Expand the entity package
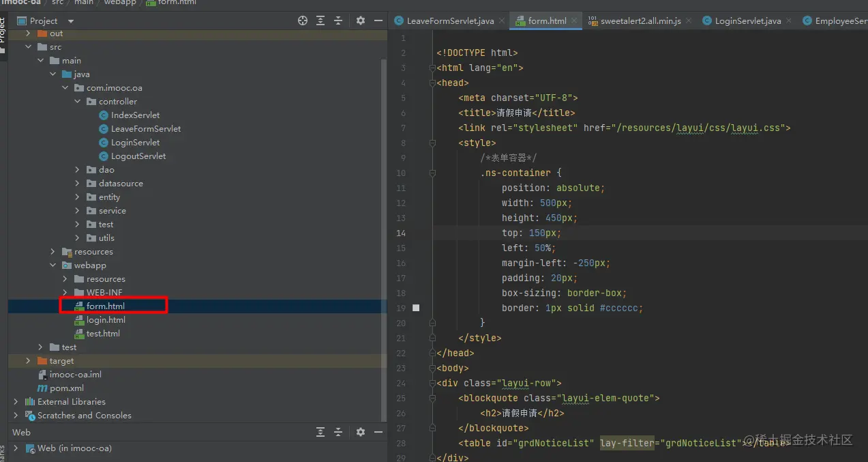 (x=77, y=197)
